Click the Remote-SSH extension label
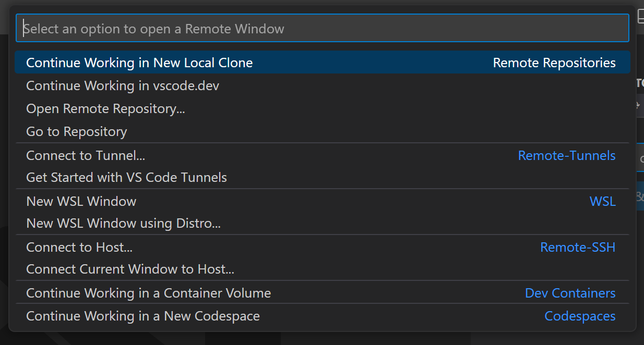The height and width of the screenshot is (345, 644). tap(578, 247)
